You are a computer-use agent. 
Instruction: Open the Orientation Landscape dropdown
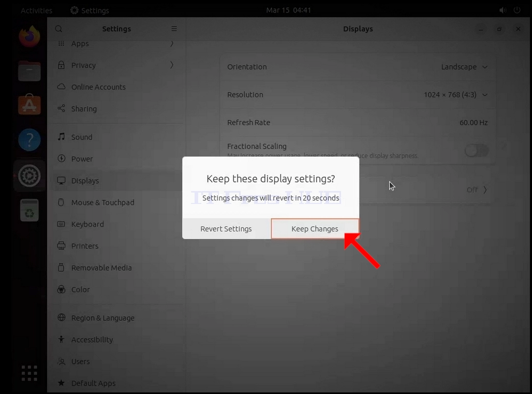click(x=465, y=67)
